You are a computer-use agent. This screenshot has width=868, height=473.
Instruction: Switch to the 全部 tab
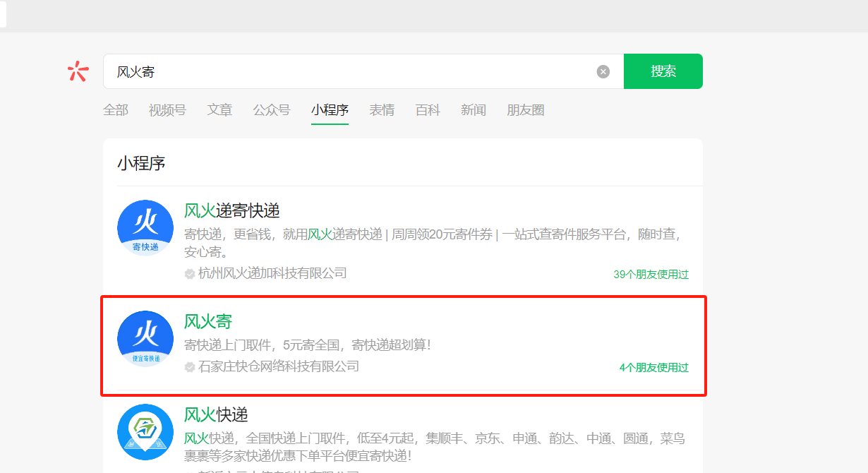click(116, 110)
